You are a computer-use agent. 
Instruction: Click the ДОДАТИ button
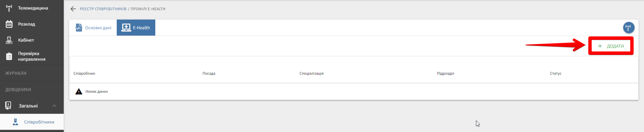pos(611,46)
